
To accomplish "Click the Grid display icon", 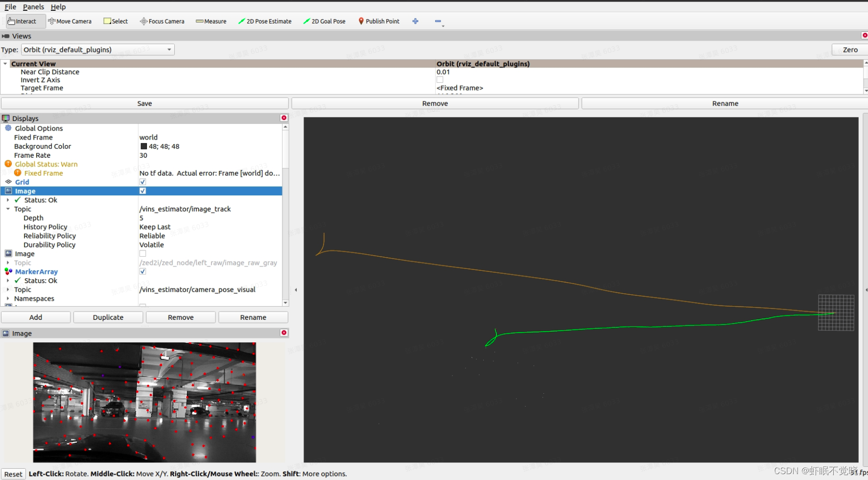I will 8,182.
